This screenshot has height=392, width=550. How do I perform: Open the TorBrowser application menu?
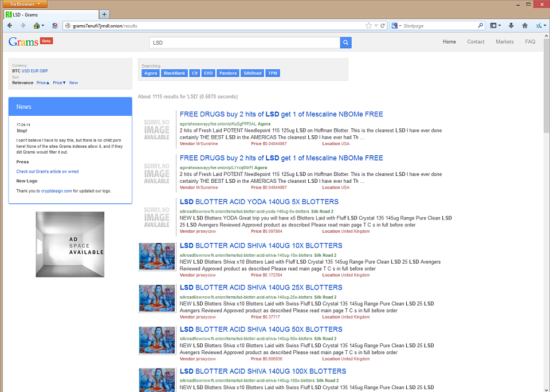(x=25, y=4)
